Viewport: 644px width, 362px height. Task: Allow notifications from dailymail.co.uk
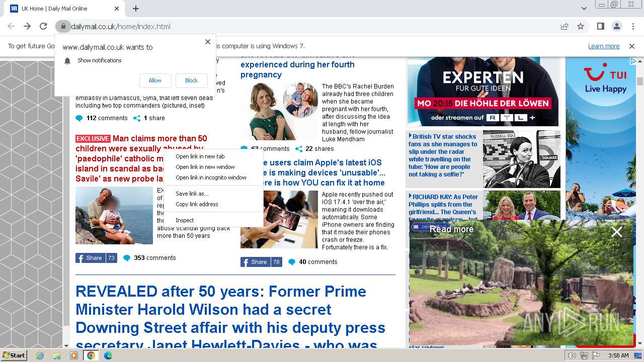pyautogui.click(x=155, y=80)
